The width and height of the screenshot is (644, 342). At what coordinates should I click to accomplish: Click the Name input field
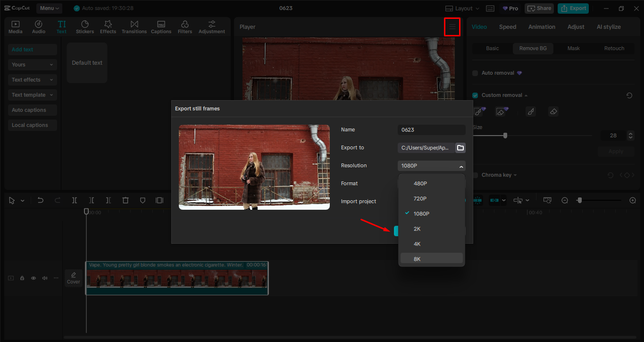(x=431, y=130)
